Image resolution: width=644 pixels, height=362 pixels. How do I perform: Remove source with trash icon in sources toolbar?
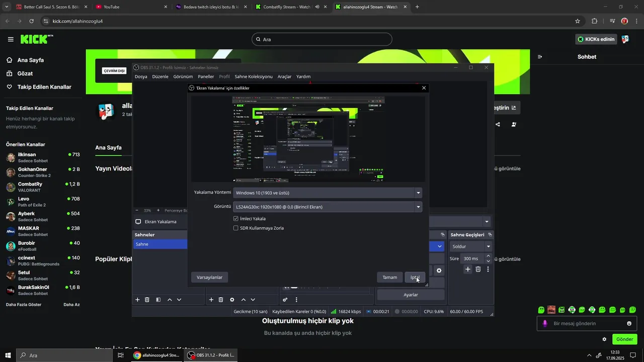coord(220,300)
